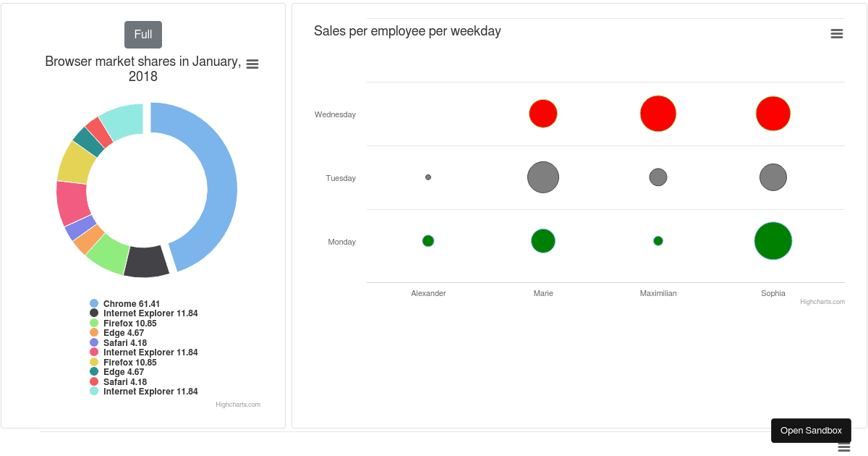Image resolution: width=868 pixels, height=456 pixels.
Task: Click Alexander's tiny Tuesday bubble
Action: (x=428, y=177)
